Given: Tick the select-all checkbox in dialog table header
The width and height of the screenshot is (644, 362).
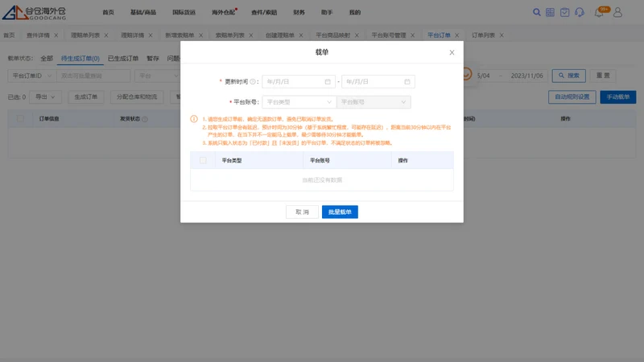Looking at the screenshot, I should tap(203, 160).
